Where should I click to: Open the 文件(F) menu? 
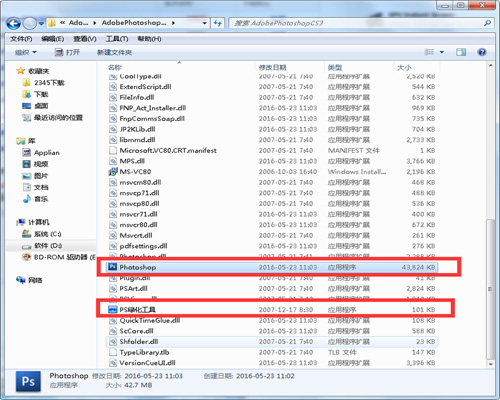coord(21,39)
